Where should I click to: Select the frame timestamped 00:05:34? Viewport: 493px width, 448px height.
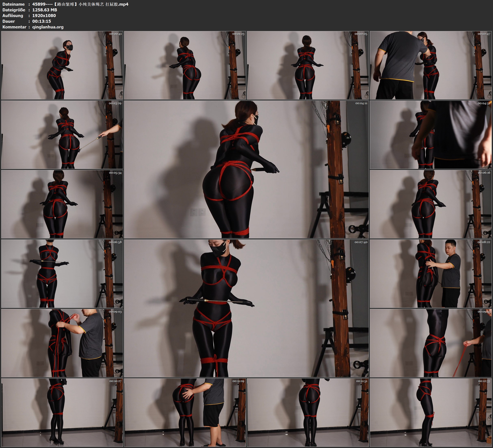(62, 204)
